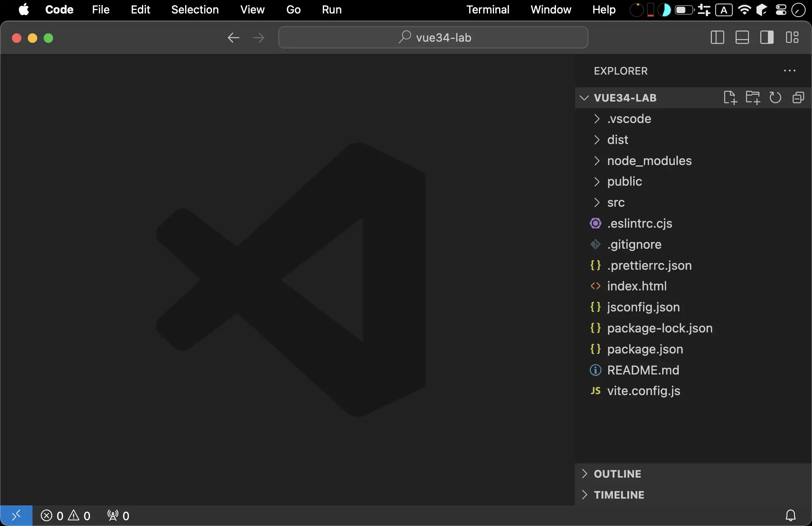Open the index.html file
Screen dimensions: 812x526
(693, 286)
